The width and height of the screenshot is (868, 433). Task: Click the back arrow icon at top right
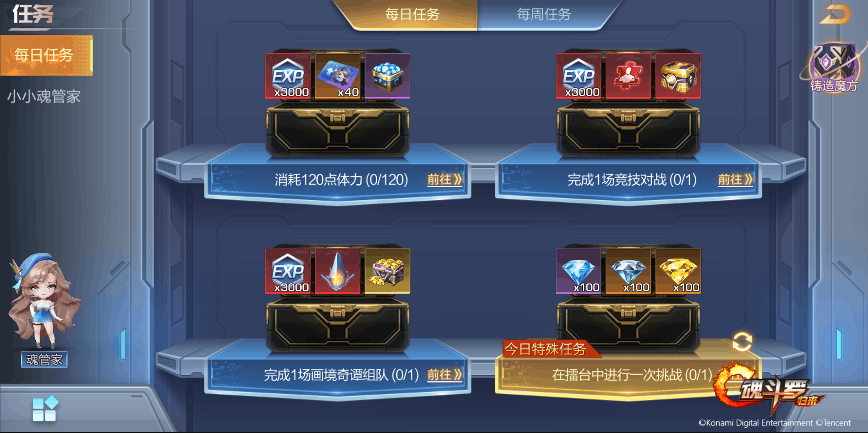click(x=836, y=15)
